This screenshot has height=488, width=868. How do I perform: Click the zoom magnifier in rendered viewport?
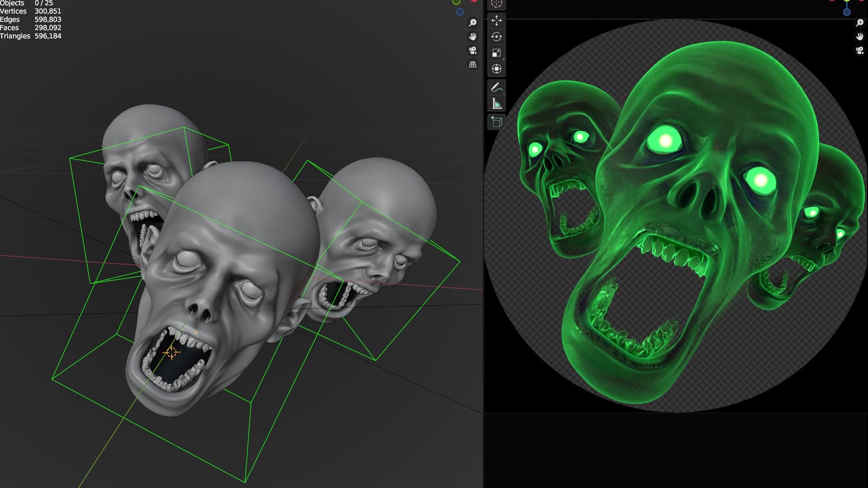click(x=859, y=23)
